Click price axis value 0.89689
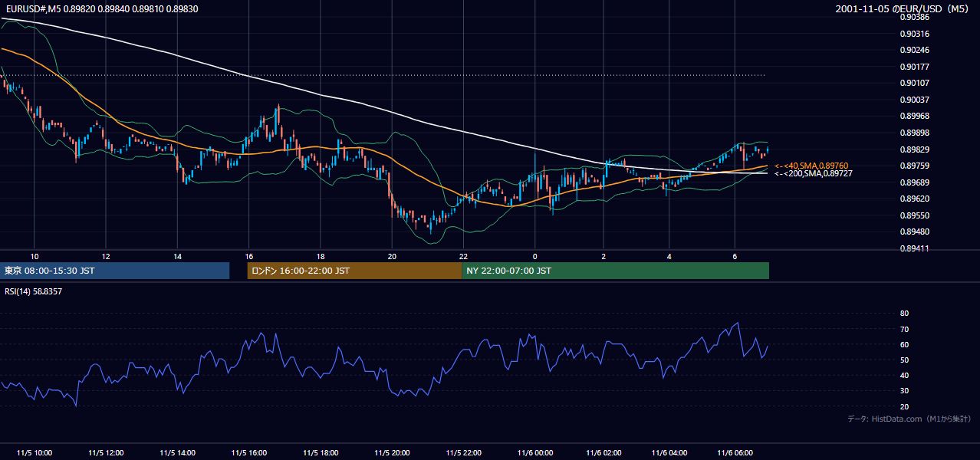Screen dimensions: 980x460 pyautogui.click(x=914, y=182)
